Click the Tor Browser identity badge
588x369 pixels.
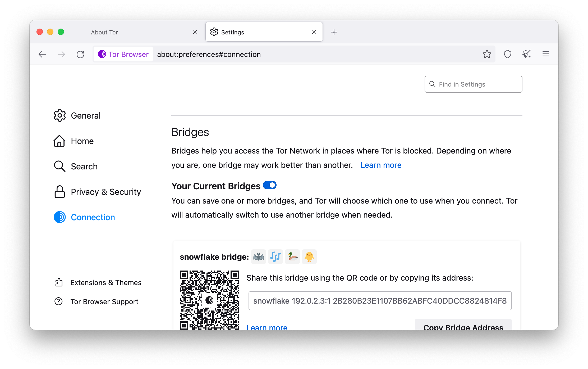pos(123,54)
